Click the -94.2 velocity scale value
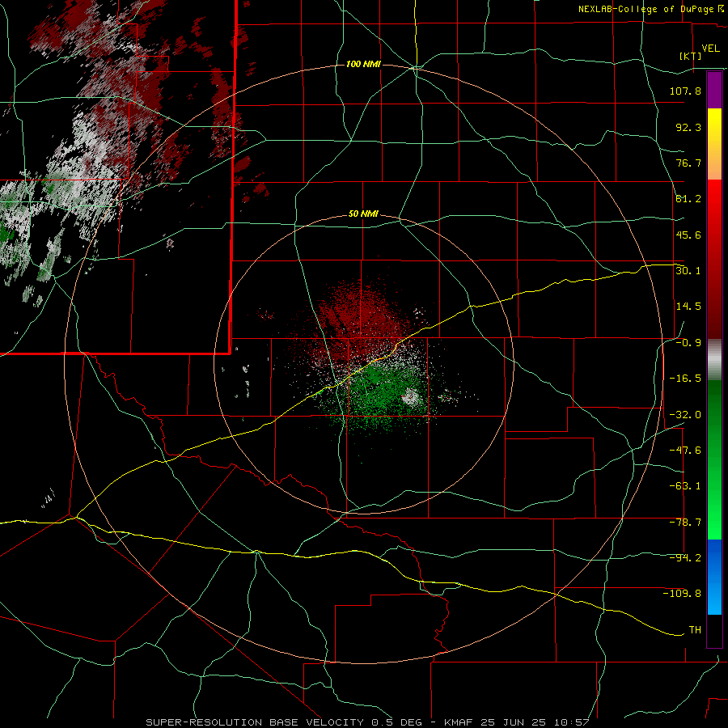The height and width of the screenshot is (728, 728). point(685,557)
